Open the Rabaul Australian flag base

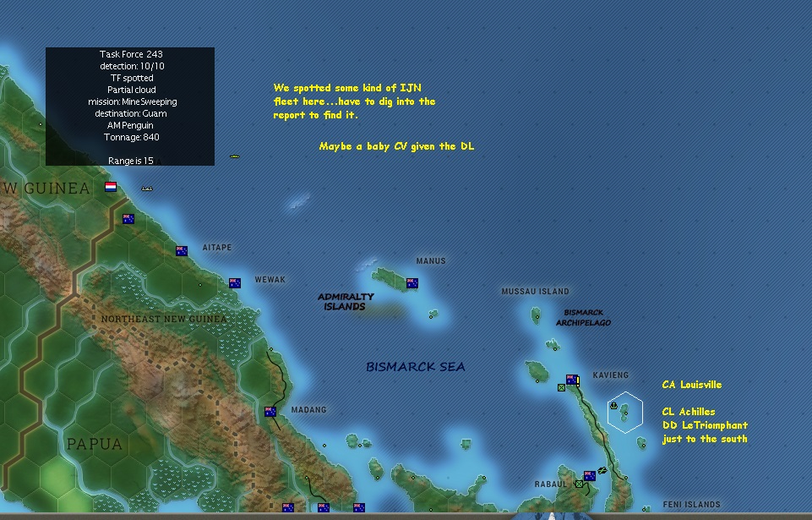pyautogui.click(x=590, y=476)
